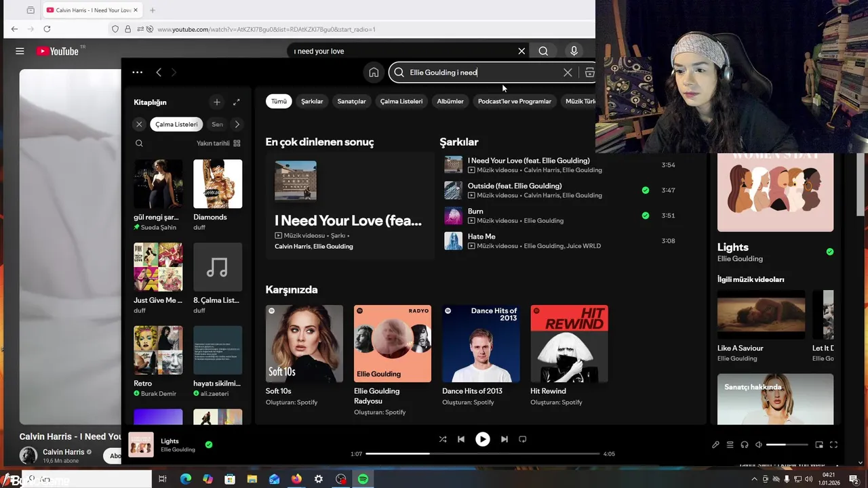Toggle liked checkmark beside Lights in player bar
Screen dimensions: 868x488
209,445
